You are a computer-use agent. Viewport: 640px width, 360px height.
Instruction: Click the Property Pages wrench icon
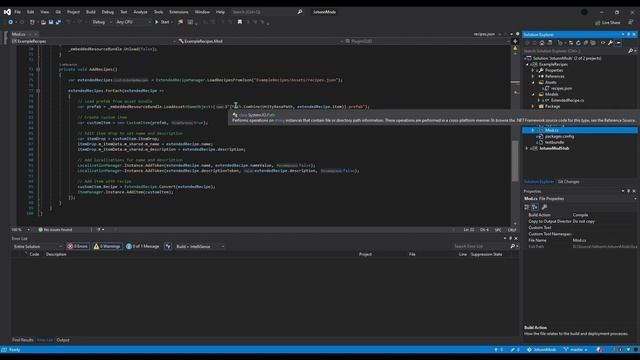pyautogui.click(x=544, y=207)
